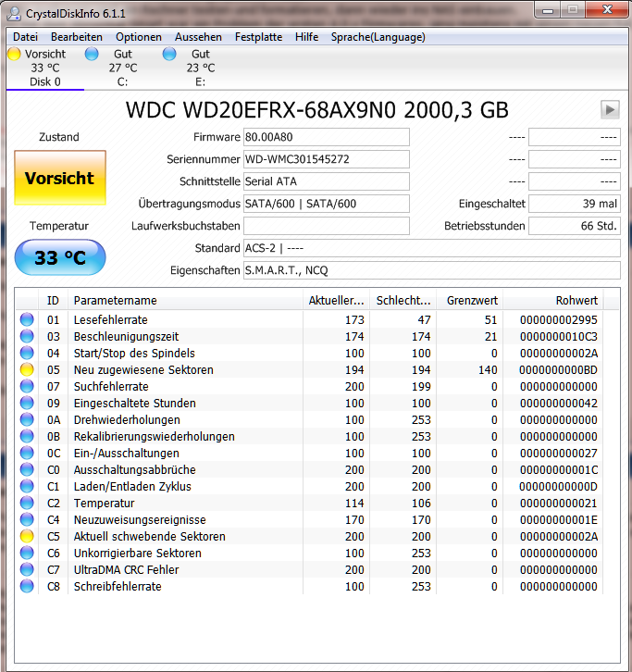Select the Neu zugewiesene Sektoren row text

[143, 370]
